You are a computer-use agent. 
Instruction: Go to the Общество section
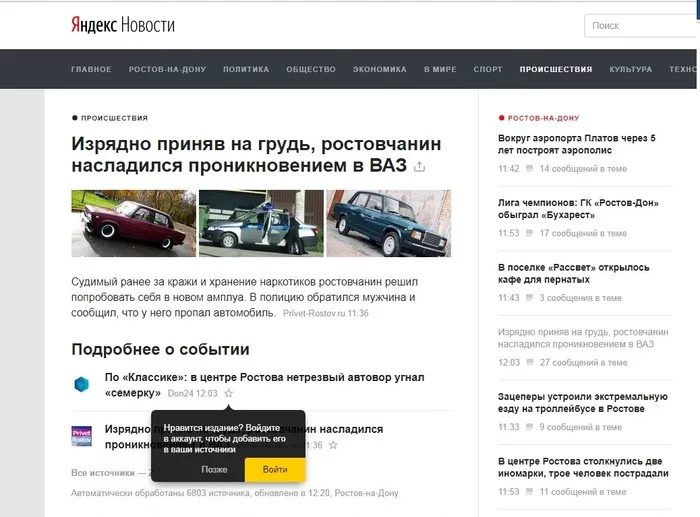click(311, 69)
